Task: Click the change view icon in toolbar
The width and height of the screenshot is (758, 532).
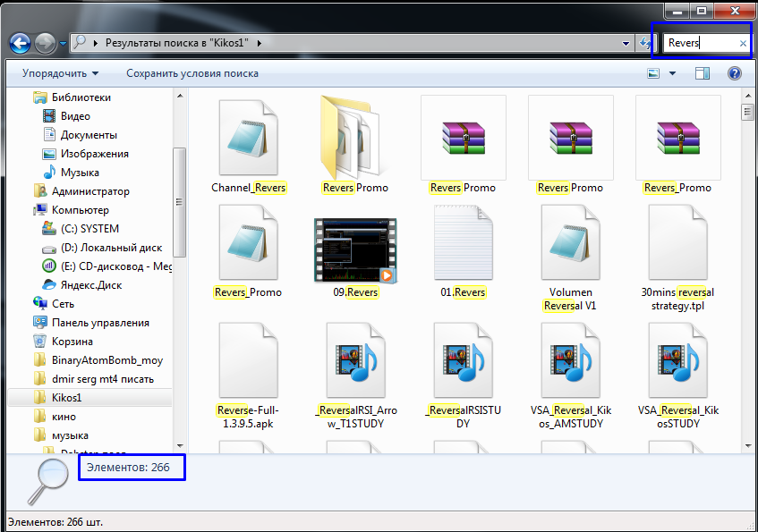Action: click(655, 73)
